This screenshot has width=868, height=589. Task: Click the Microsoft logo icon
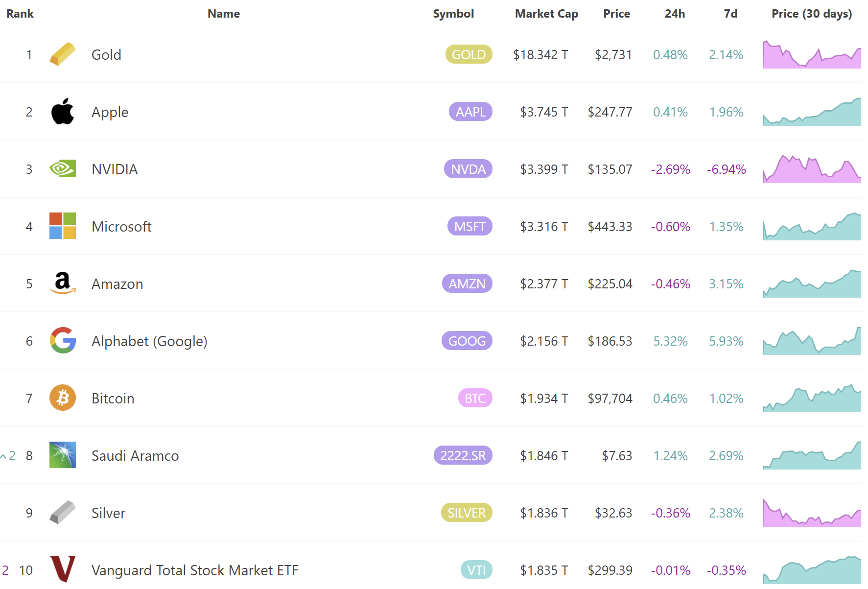click(x=63, y=226)
